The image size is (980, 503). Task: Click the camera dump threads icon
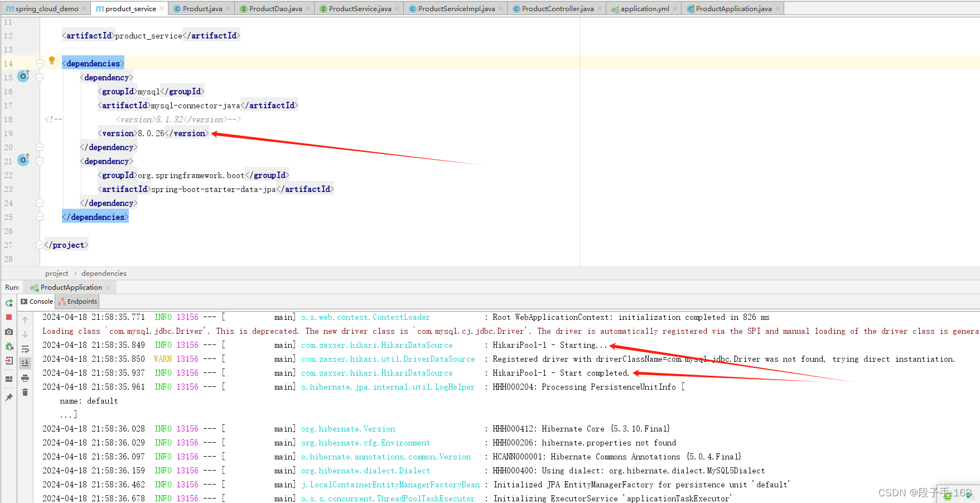(9, 332)
